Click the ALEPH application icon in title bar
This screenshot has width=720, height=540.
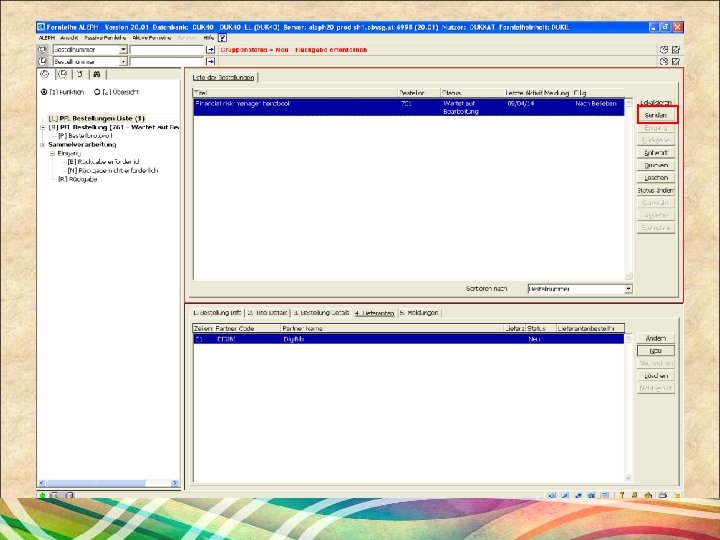click(41, 27)
